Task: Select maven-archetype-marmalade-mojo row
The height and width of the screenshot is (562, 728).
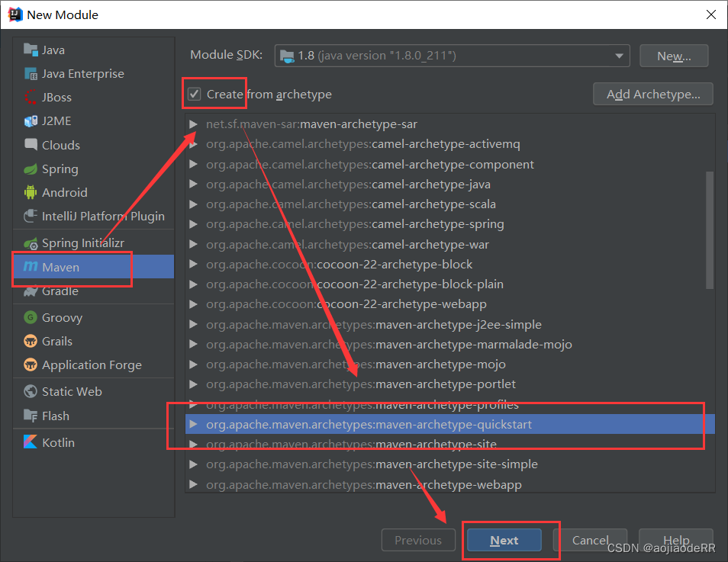Action: click(449, 345)
